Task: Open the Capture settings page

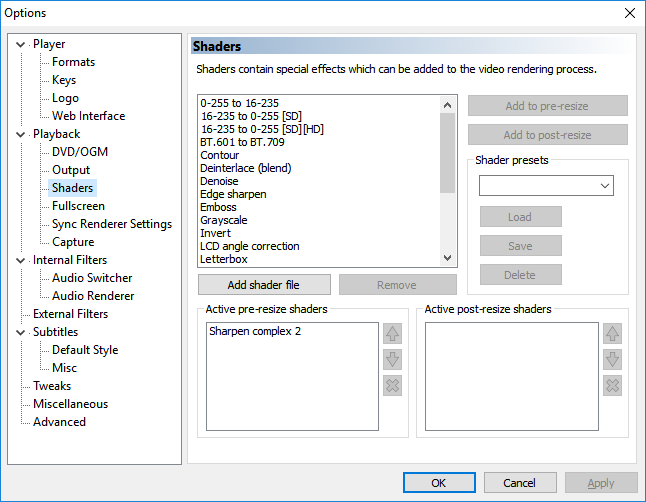Action: 73,242
